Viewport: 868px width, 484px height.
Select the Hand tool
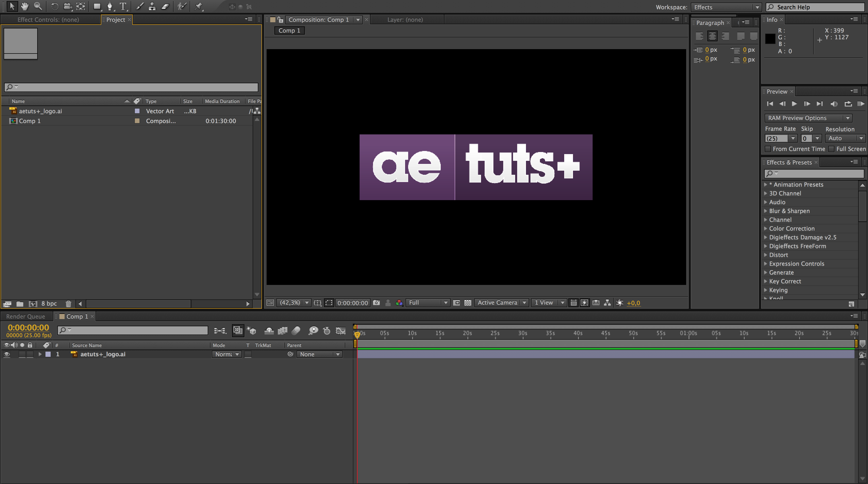pos(25,6)
